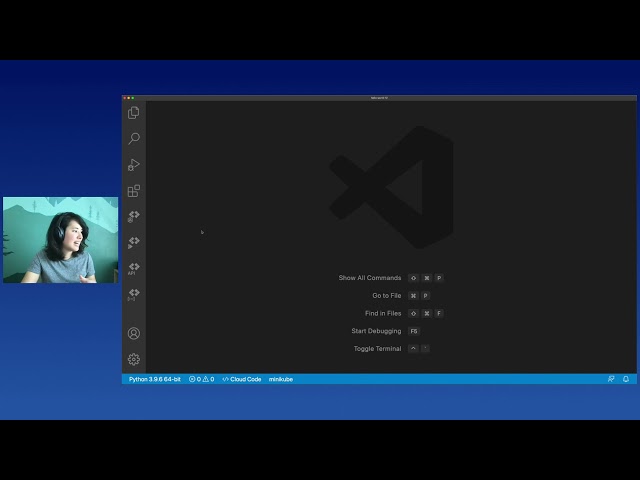The image size is (640, 480).
Task: Open Cloud Code icon with play badge
Action: (133, 242)
